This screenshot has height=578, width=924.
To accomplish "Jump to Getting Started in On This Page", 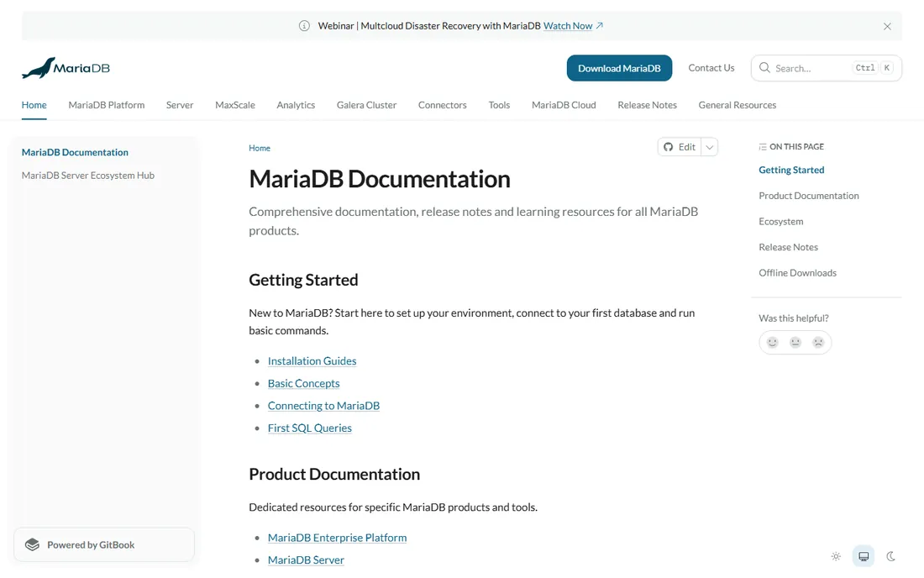I will click(x=791, y=170).
